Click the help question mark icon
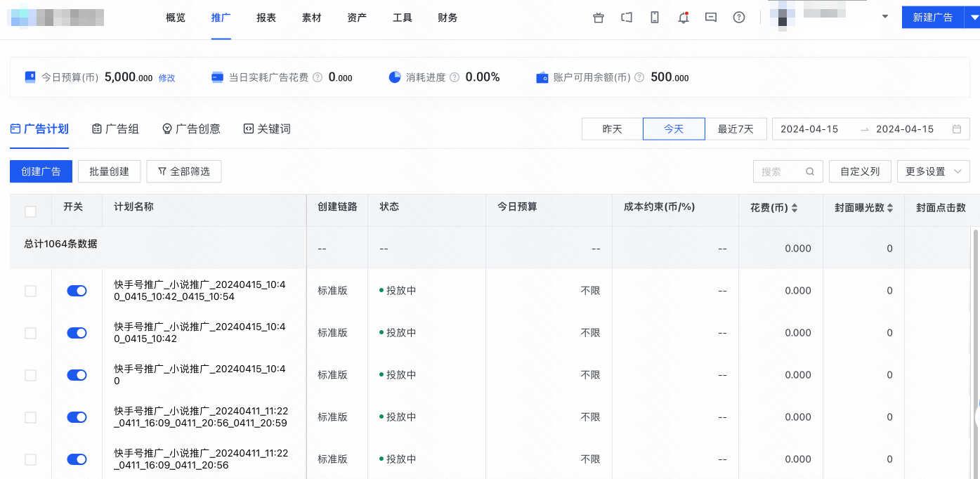The image size is (980, 479). coord(738,18)
